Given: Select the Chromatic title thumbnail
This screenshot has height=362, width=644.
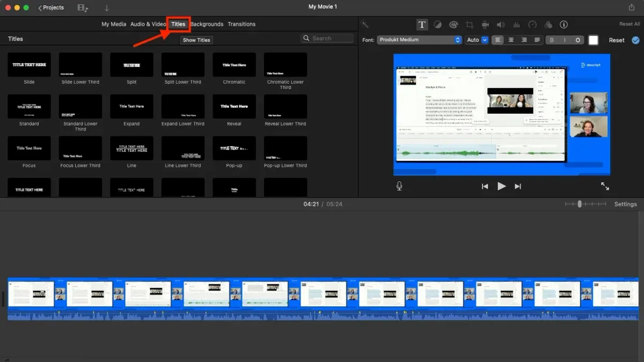Looking at the screenshot, I should [234, 64].
